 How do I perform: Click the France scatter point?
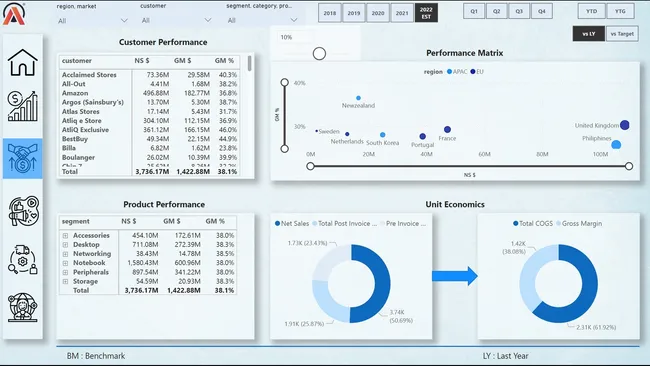point(447,130)
